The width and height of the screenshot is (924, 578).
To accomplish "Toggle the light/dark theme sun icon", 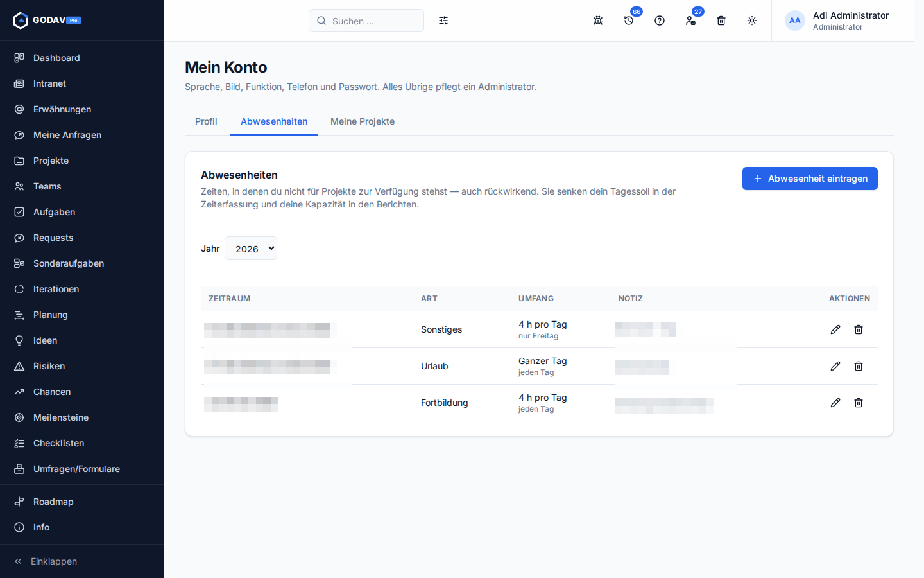I will pyautogui.click(x=752, y=21).
